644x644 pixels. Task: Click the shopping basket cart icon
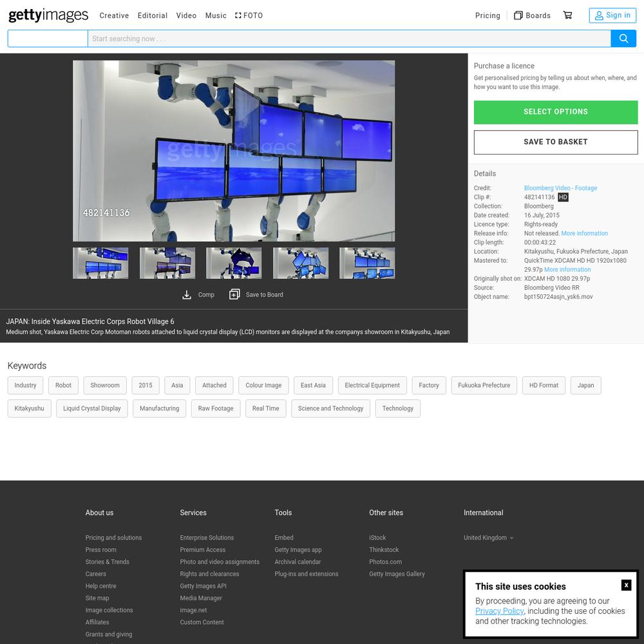click(x=567, y=15)
